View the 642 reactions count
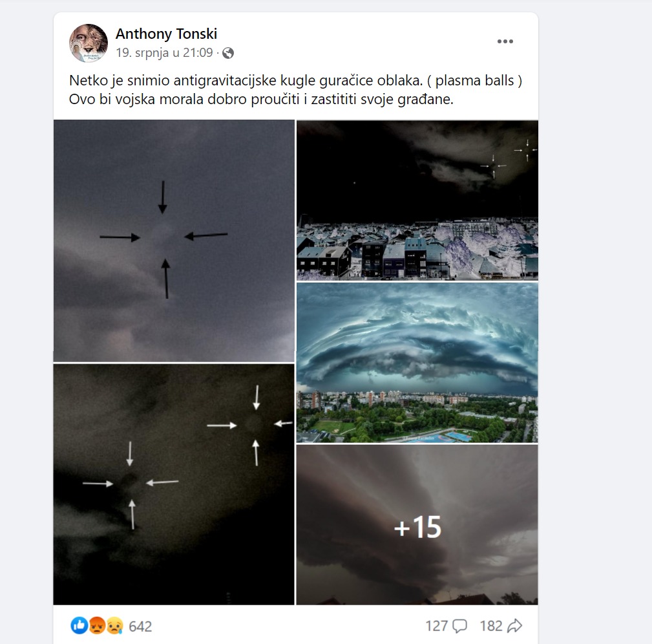The width and height of the screenshot is (652, 644). (x=140, y=626)
